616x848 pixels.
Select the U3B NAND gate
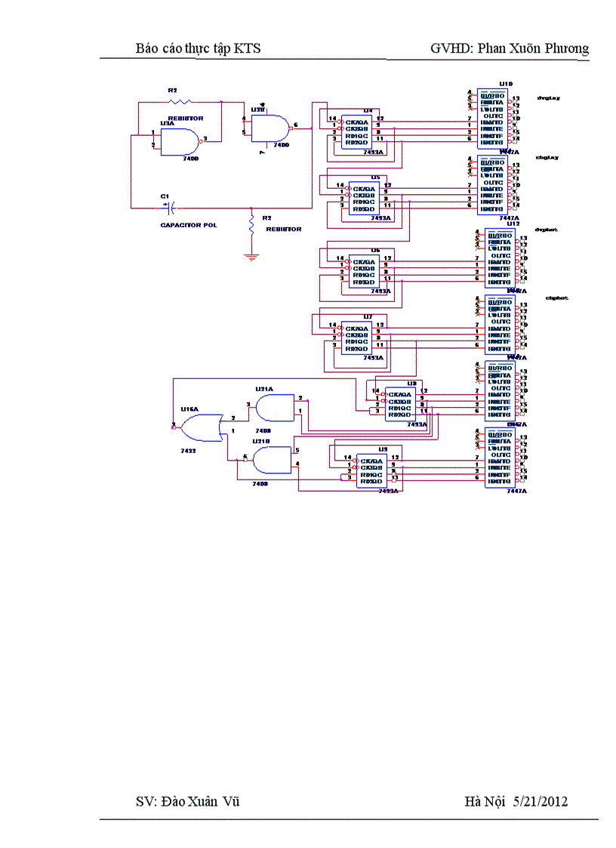tap(269, 127)
